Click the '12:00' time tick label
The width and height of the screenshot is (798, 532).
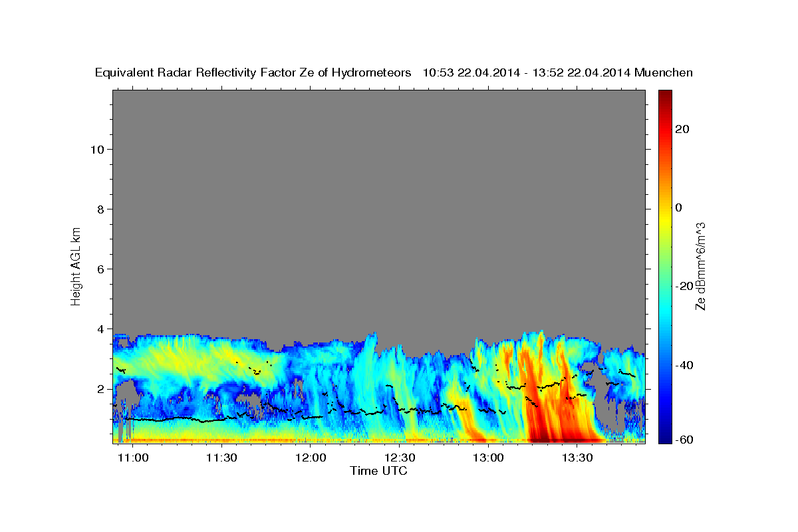[x=311, y=458]
